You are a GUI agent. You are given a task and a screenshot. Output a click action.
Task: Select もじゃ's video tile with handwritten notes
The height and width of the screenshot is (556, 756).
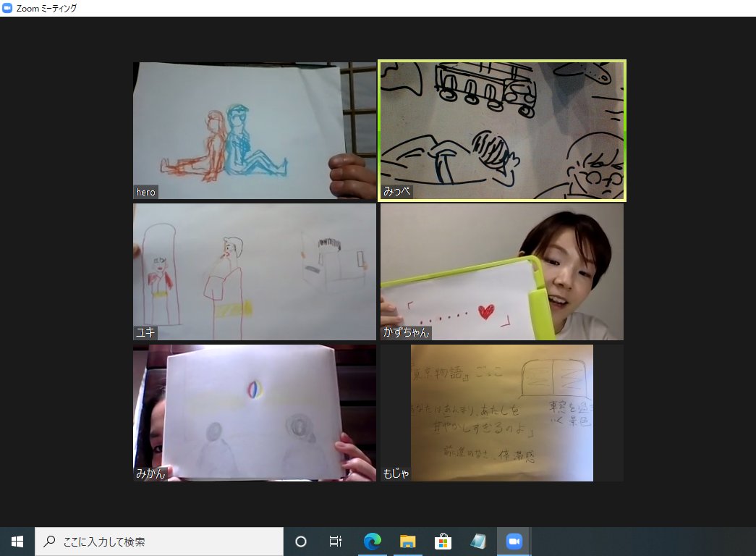[502, 413]
